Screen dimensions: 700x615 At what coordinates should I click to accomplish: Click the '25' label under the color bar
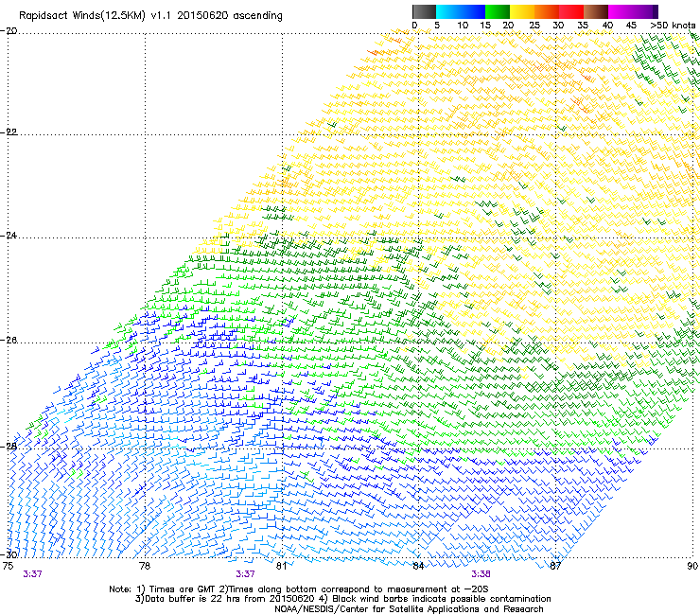pos(534,25)
